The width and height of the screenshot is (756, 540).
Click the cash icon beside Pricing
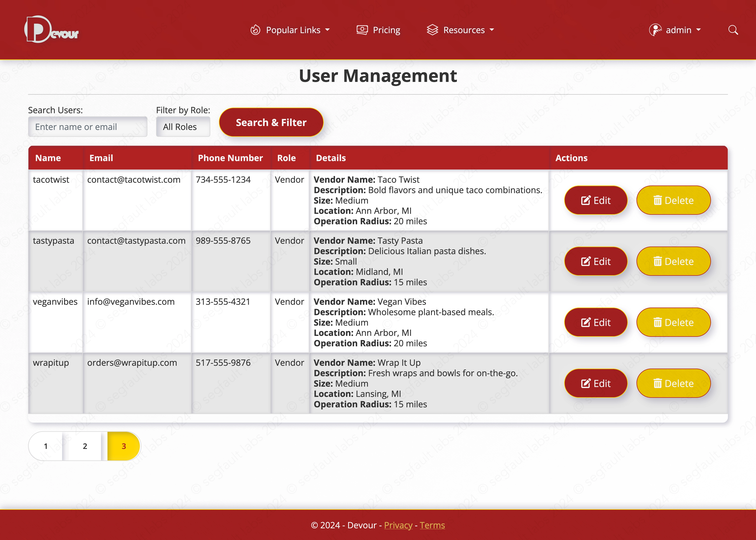coord(362,30)
